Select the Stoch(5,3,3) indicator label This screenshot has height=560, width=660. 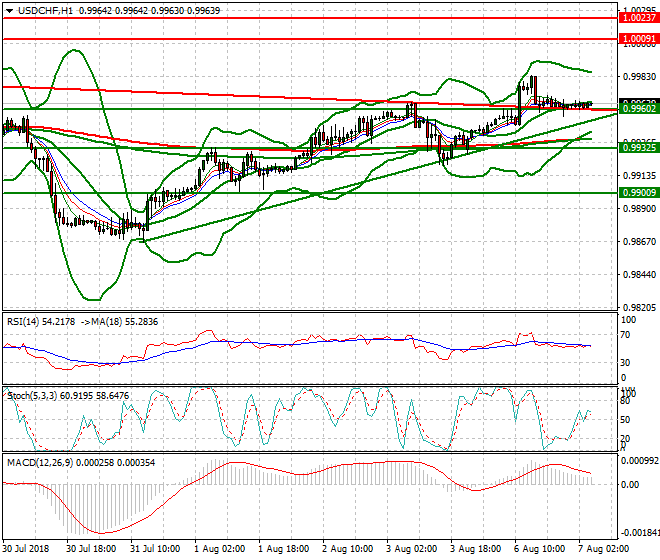[x=32, y=396]
